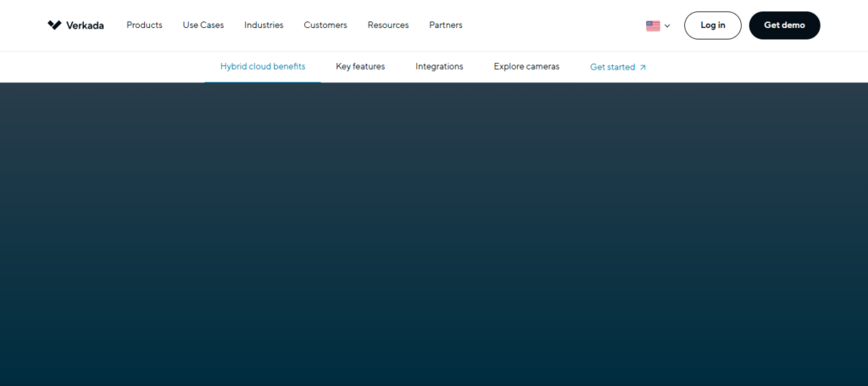
Task: Go to the Customers page
Action: click(x=325, y=25)
